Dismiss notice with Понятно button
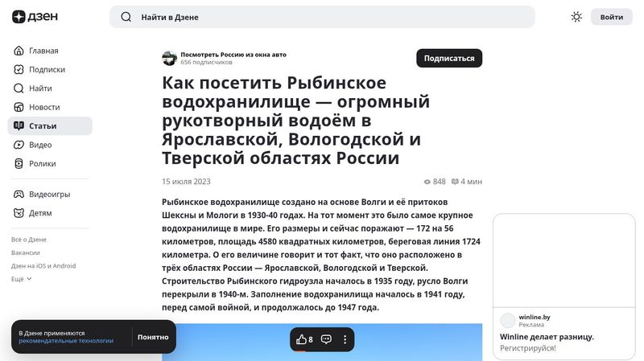644x361 pixels. pyautogui.click(x=153, y=337)
